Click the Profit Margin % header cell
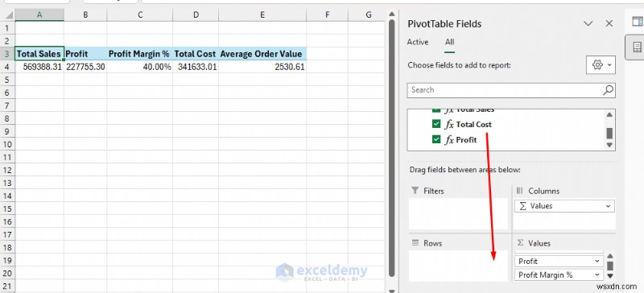This screenshot has width=644, height=293. point(140,54)
